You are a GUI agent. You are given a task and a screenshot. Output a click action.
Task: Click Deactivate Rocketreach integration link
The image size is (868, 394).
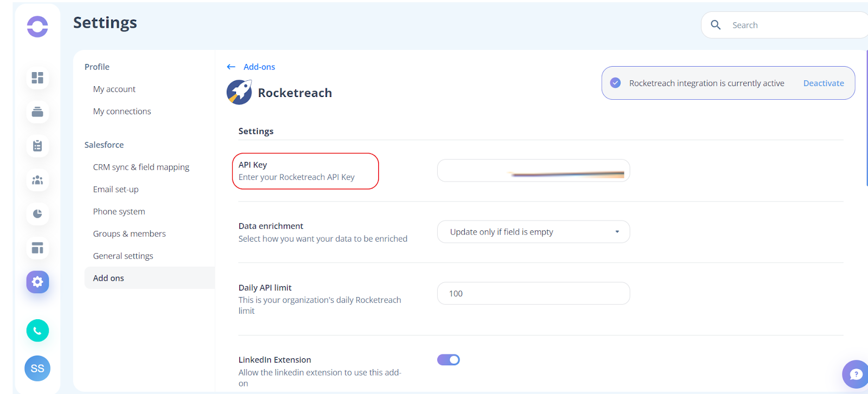click(824, 83)
